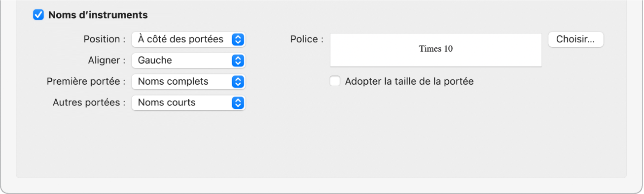The width and height of the screenshot is (644, 194).
Task: Click the "Police :" label
Action: tap(307, 39)
